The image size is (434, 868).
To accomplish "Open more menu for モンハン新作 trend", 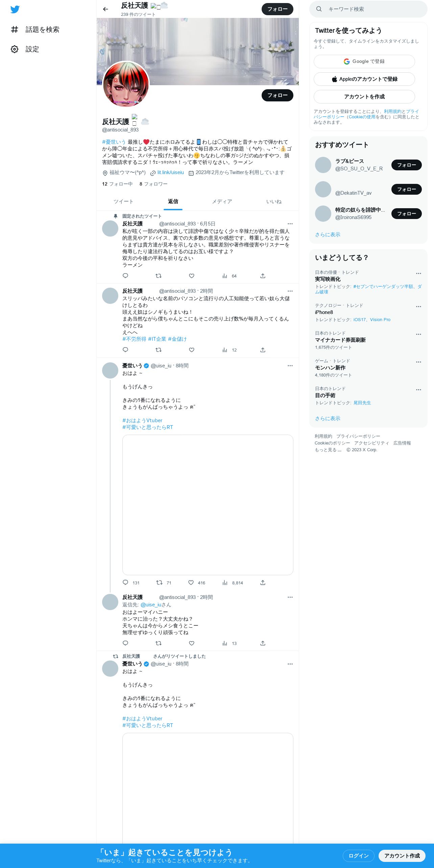I will [418, 362].
